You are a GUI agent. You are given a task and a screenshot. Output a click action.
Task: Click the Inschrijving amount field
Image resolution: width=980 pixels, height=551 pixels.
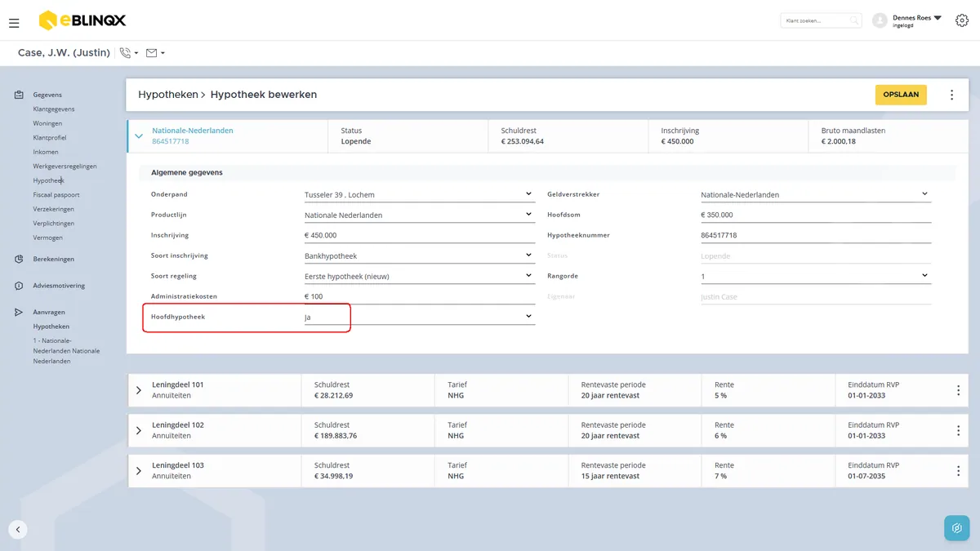(x=420, y=236)
